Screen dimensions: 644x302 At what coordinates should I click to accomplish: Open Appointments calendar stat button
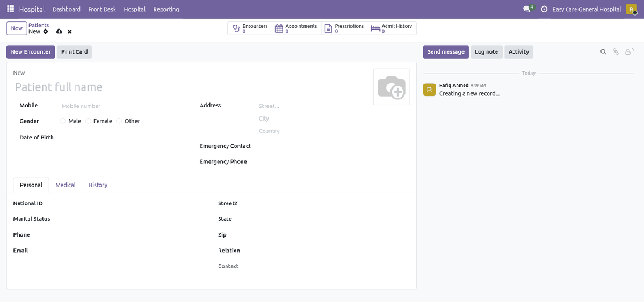(296, 28)
